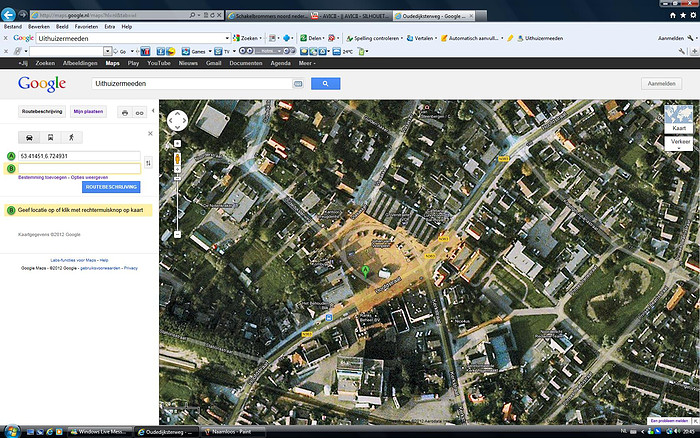
Task: Zoom out with the minus button
Action: point(177,234)
